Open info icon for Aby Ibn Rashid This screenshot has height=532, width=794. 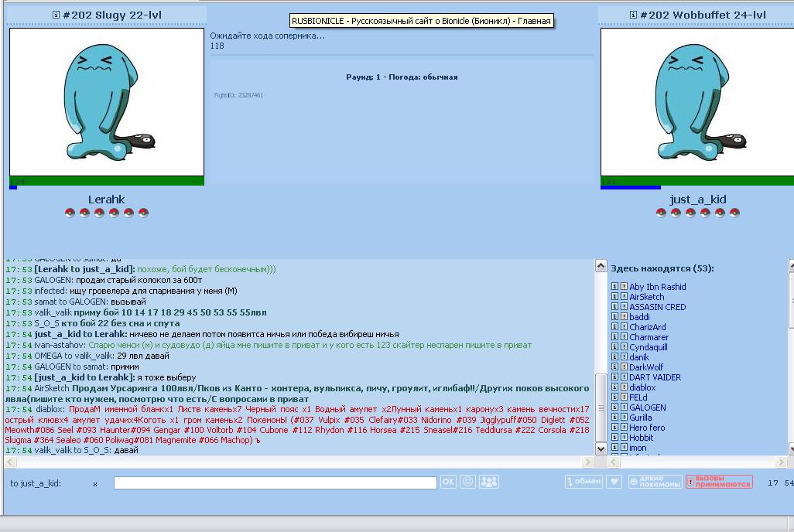click(x=614, y=287)
